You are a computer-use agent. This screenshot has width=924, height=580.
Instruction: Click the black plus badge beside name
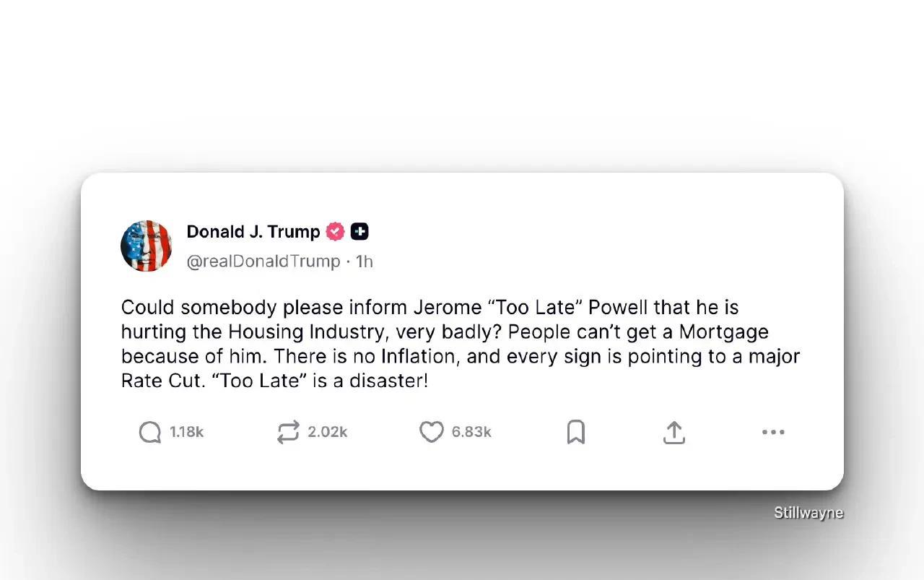click(x=359, y=232)
